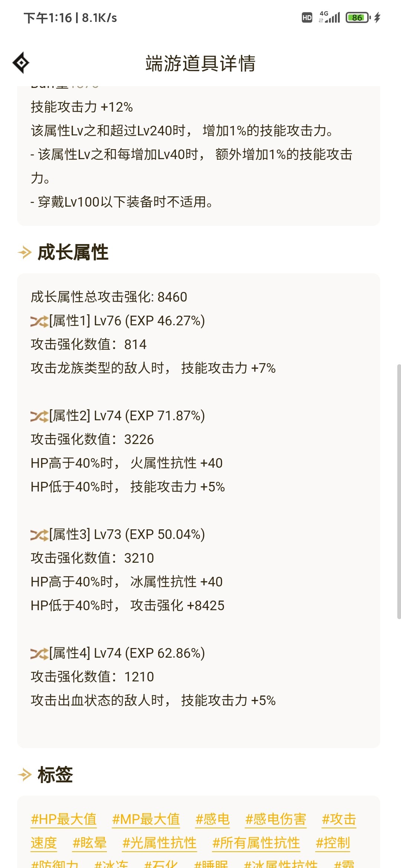Image resolution: width=401 pixels, height=868 pixels.
Task: Tap the arrow icon beside 成长属性 heading
Action: (25, 253)
